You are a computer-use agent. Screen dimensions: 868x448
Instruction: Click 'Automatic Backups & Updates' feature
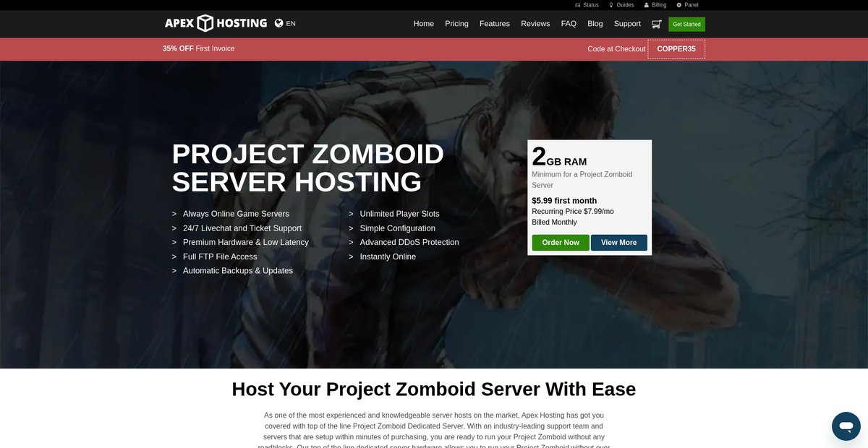click(238, 271)
